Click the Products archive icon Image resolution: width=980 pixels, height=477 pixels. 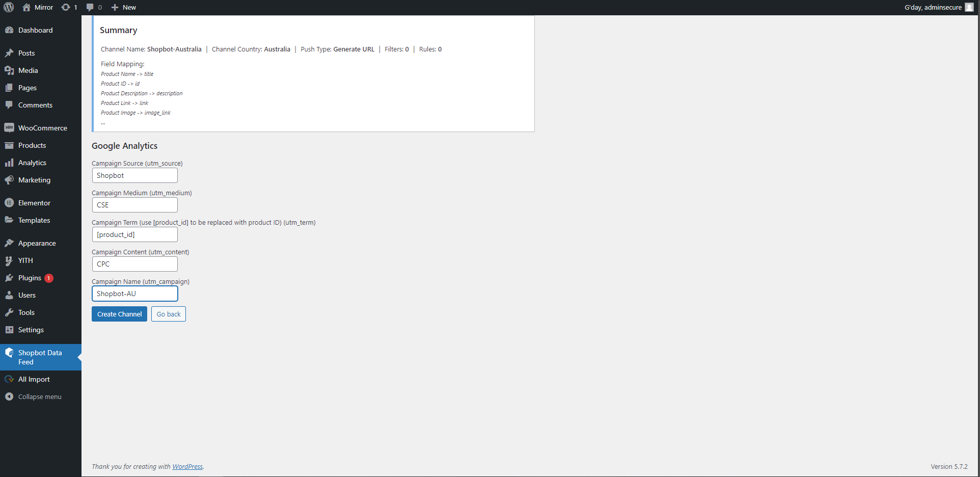(x=9, y=145)
